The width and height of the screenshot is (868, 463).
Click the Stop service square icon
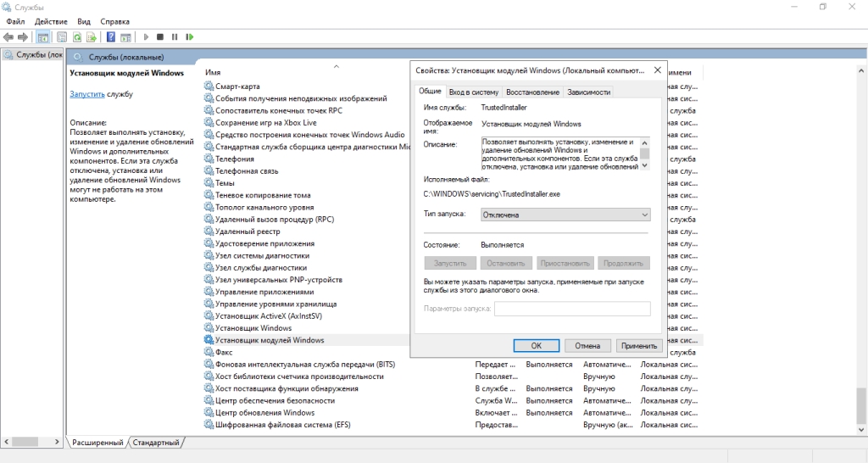[160, 37]
